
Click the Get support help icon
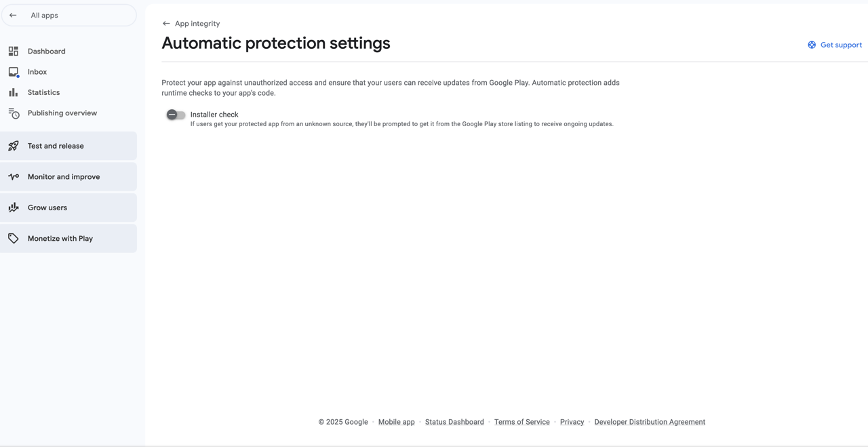[812, 45]
